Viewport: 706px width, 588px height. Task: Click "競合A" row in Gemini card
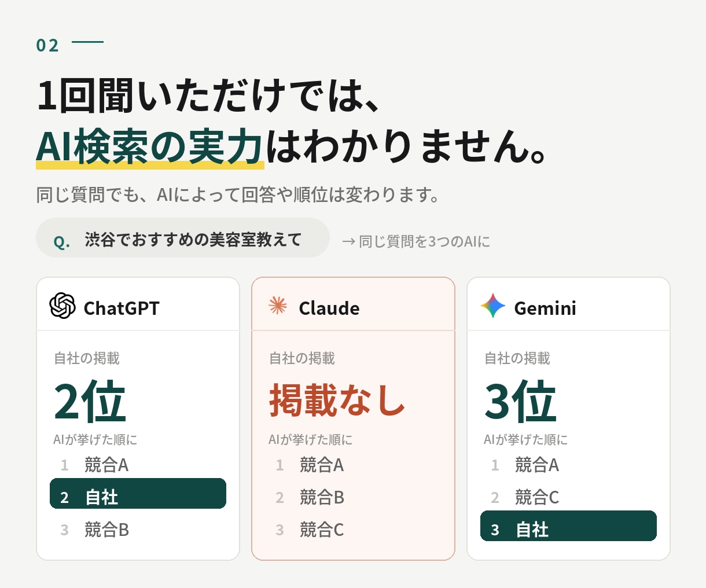tap(568, 465)
